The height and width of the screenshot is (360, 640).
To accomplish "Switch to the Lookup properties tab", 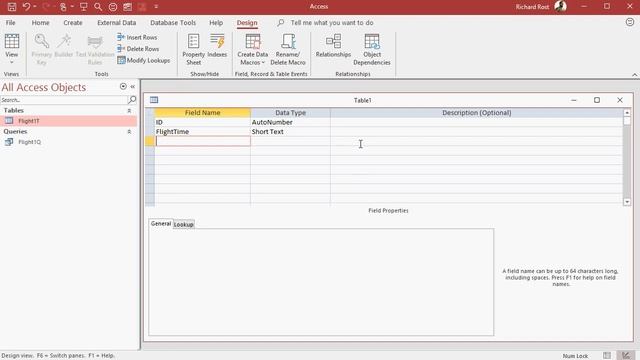I will [184, 224].
